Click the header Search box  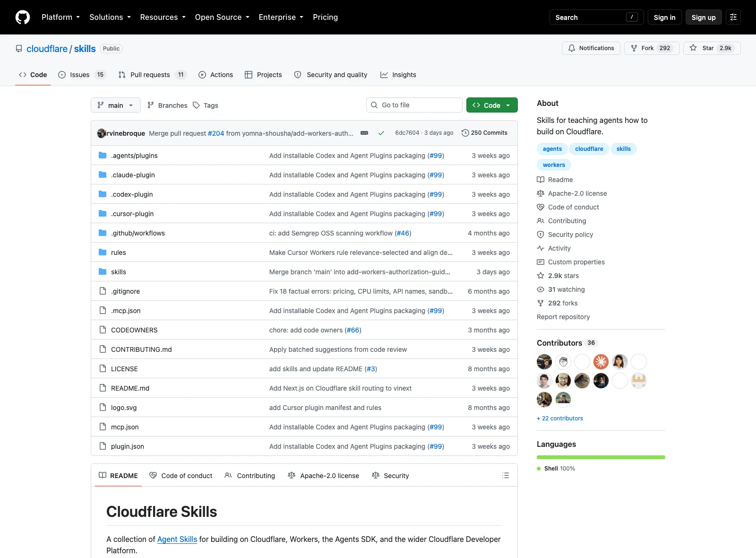pos(596,17)
